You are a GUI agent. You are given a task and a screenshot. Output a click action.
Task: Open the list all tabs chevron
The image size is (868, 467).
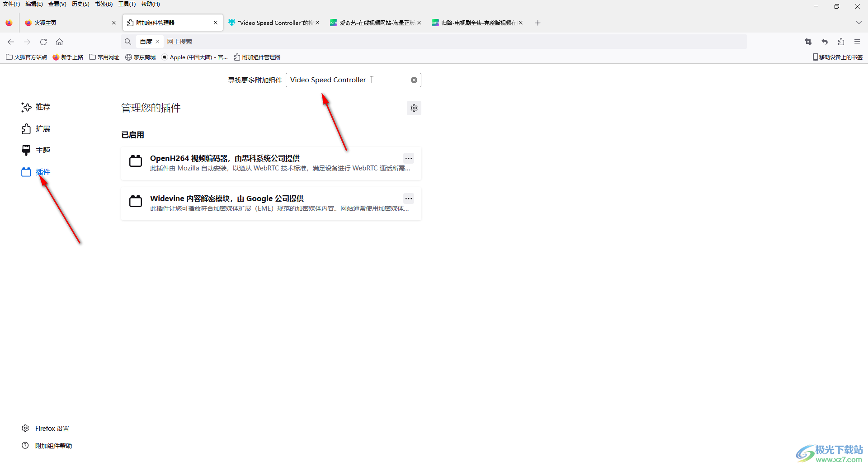[859, 23]
